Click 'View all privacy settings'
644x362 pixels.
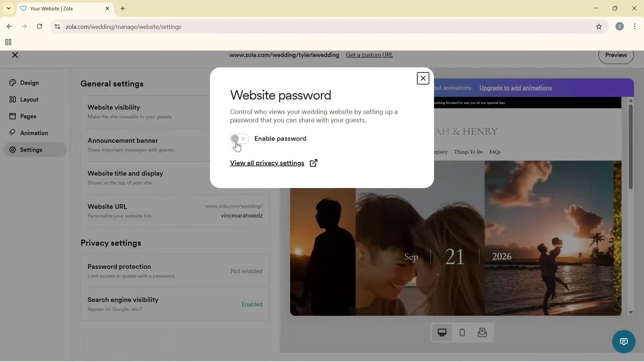click(267, 163)
